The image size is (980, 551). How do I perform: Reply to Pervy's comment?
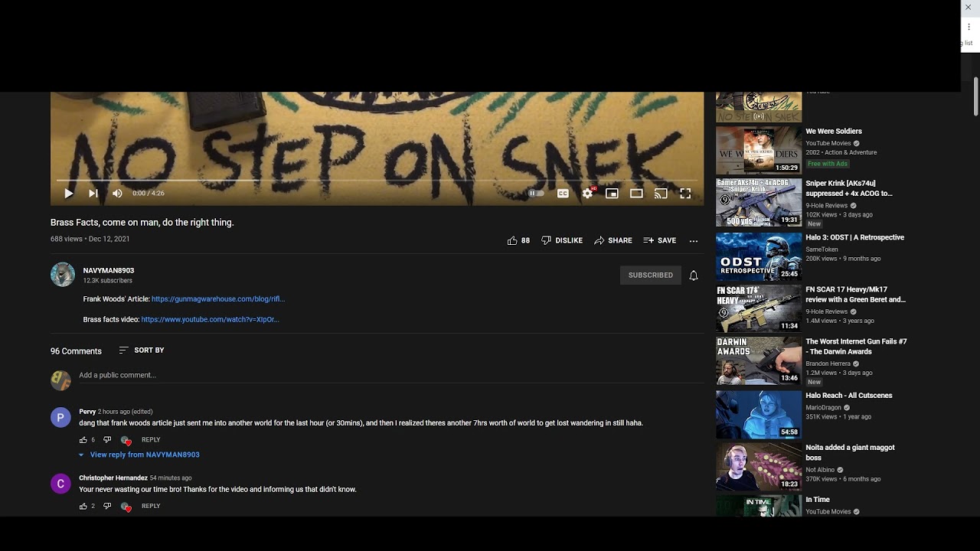tap(151, 440)
